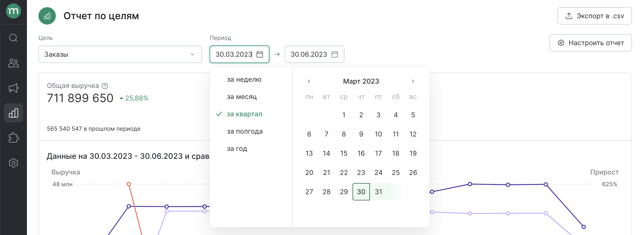Screen dimensions: 644x235
Task: Click the end date field 30.06.2023
Action: (x=314, y=54)
